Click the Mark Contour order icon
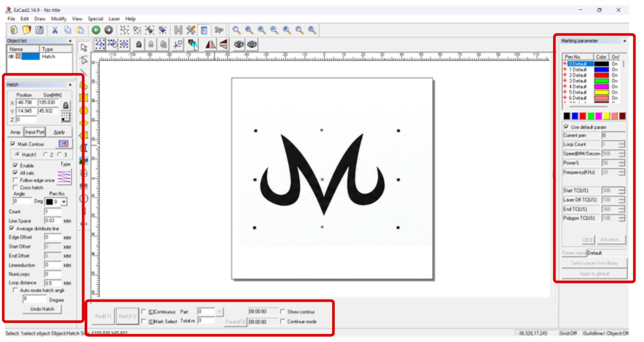644x342 pixels. point(63,144)
